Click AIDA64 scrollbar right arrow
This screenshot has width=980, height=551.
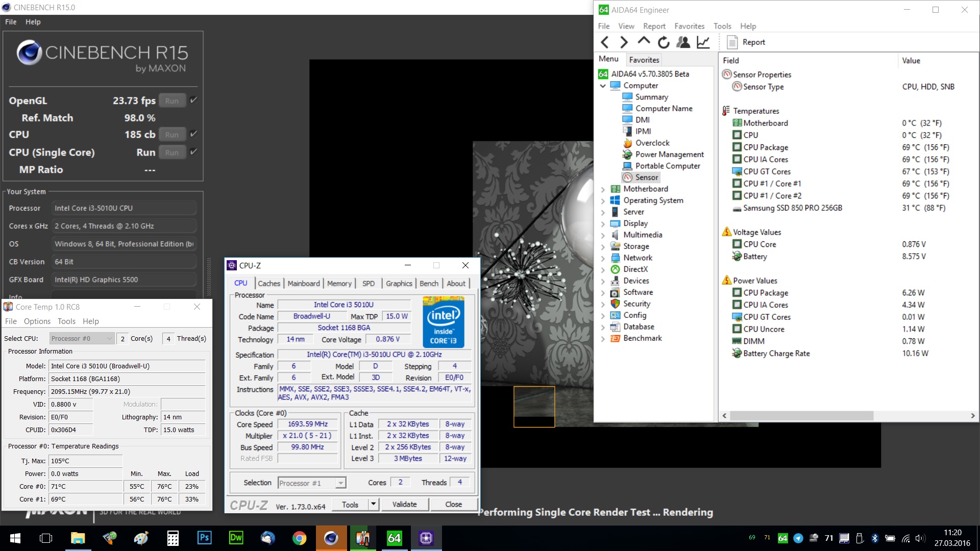click(x=973, y=416)
